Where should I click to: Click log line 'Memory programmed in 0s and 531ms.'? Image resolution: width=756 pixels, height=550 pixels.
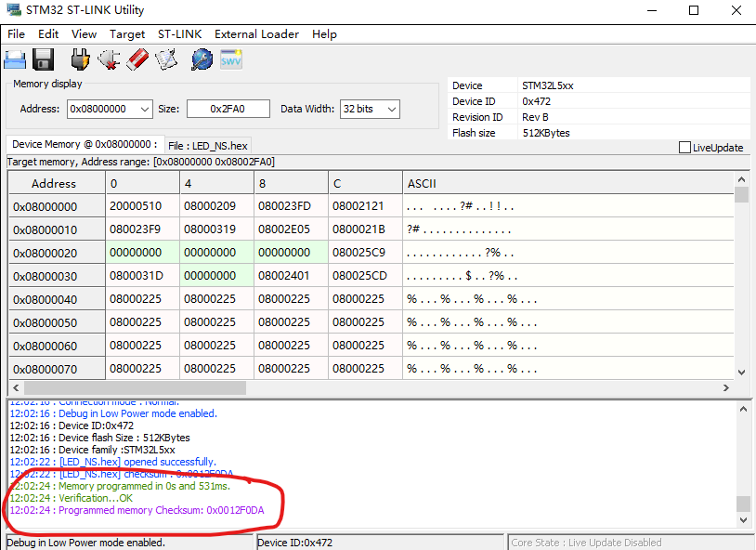coord(120,486)
